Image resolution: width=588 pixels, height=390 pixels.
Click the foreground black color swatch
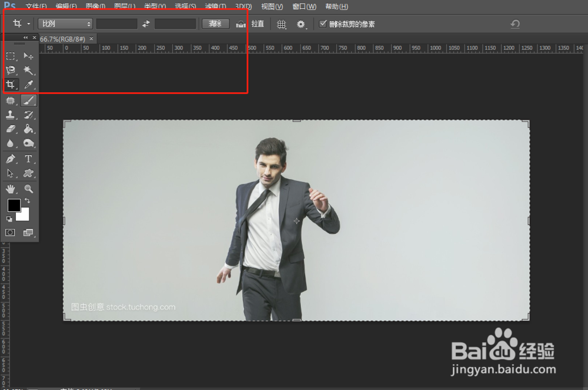[14, 205]
